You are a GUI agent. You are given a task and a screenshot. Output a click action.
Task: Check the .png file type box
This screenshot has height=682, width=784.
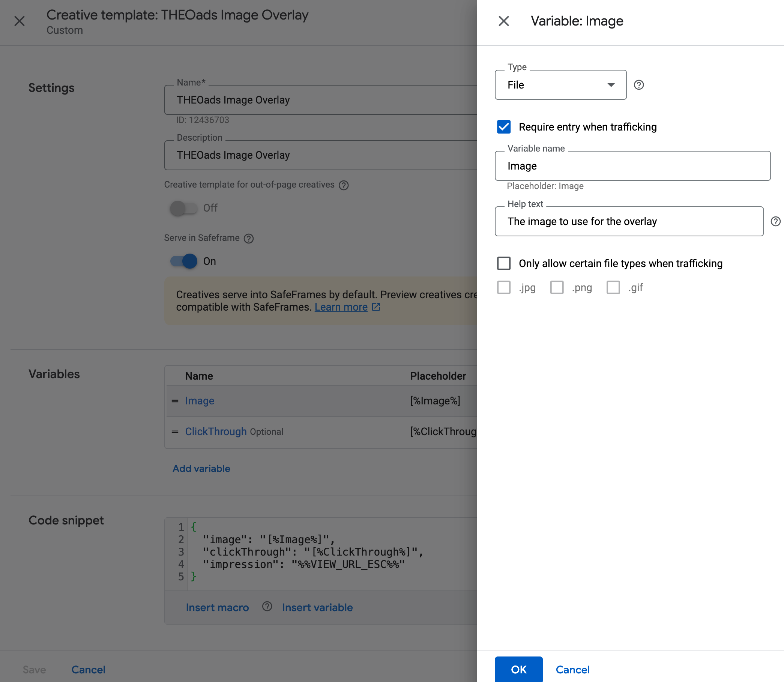click(x=556, y=287)
